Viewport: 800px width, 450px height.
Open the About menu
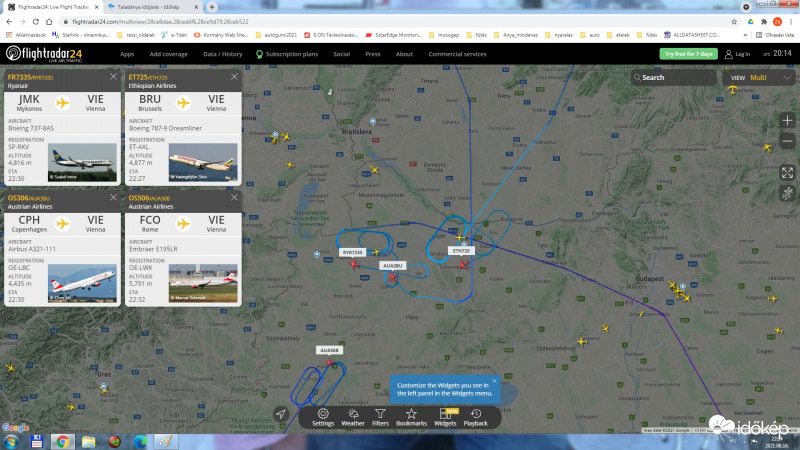tap(404, 54)
